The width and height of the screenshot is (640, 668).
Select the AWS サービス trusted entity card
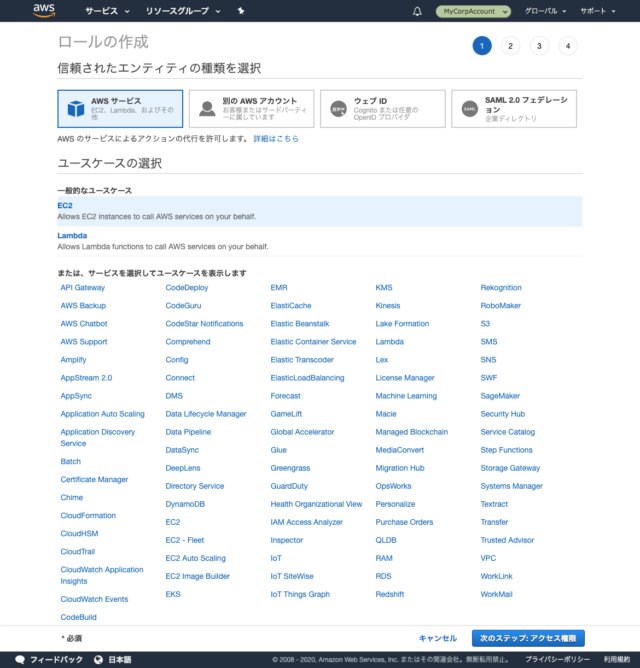(x=120, y=109)
